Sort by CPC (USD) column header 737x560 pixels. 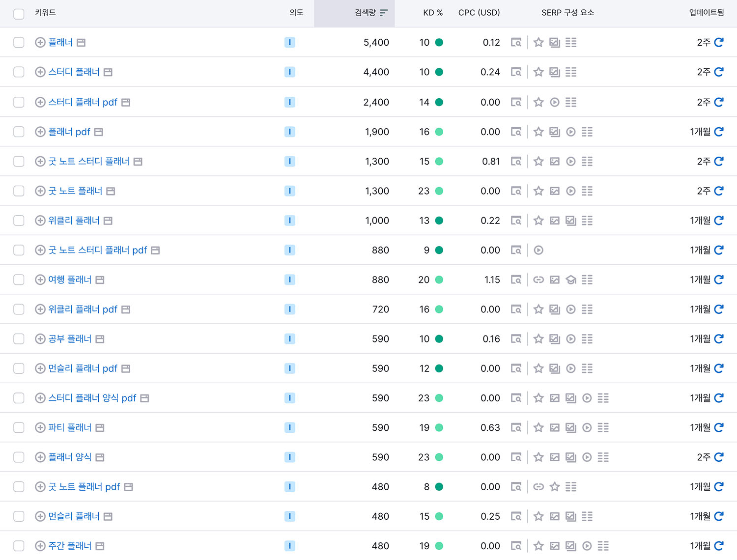point(479,13)
